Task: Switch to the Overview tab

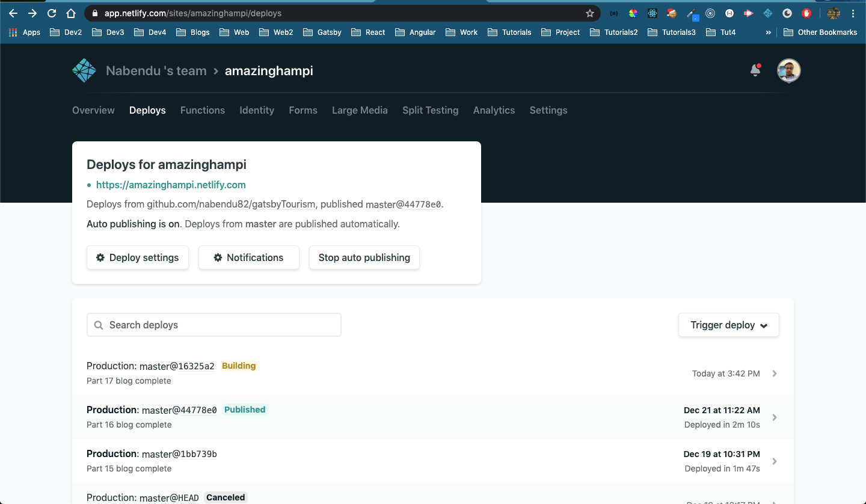Action: (x=93, y=110)
